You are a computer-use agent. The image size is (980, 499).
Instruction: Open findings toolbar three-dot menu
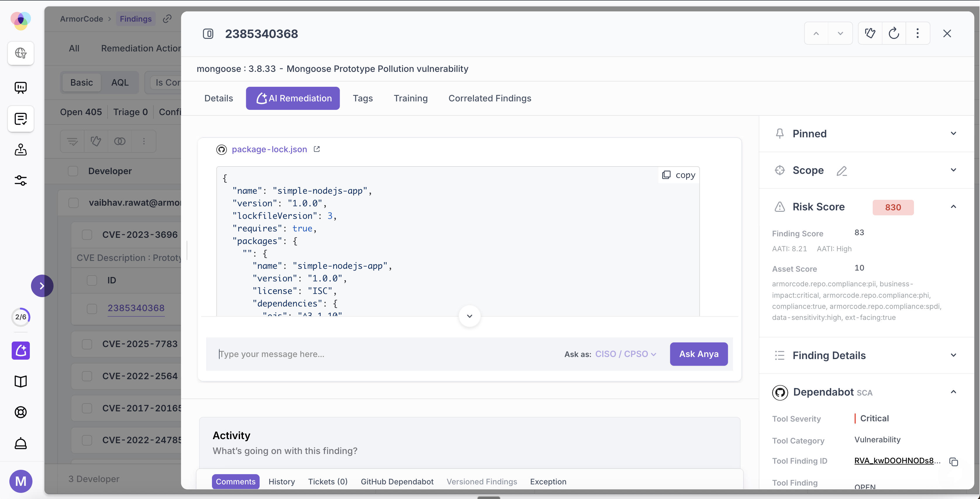point(144,141)
